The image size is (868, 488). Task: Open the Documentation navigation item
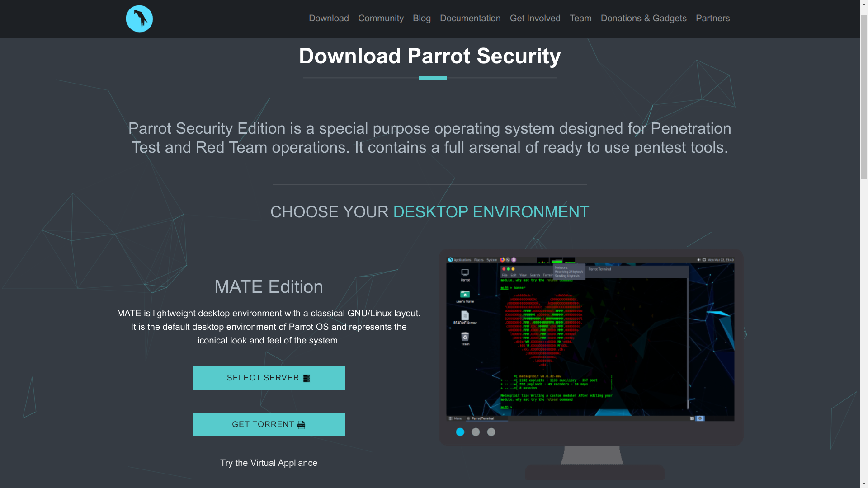470,18
